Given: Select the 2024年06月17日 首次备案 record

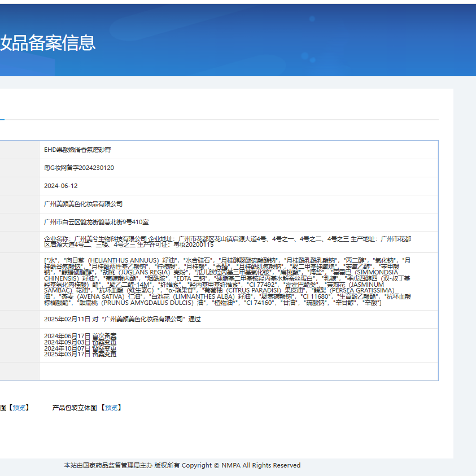Looking at the screenshot, I should click(x=82, y=335).
